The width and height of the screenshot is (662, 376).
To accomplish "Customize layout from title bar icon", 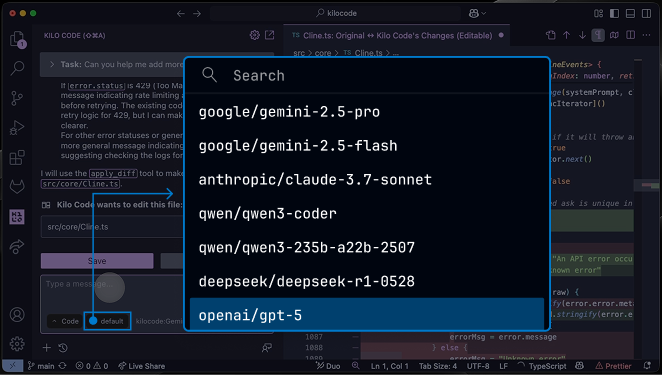I will [598, 14].
